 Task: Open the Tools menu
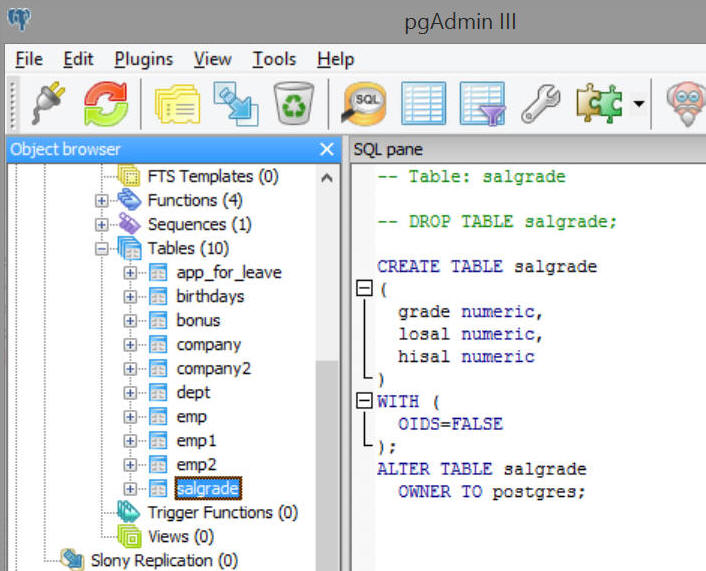273,59
